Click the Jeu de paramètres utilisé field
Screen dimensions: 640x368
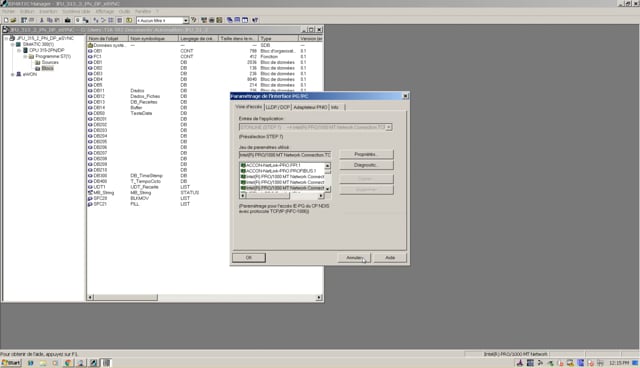click(x=285, y=155)
